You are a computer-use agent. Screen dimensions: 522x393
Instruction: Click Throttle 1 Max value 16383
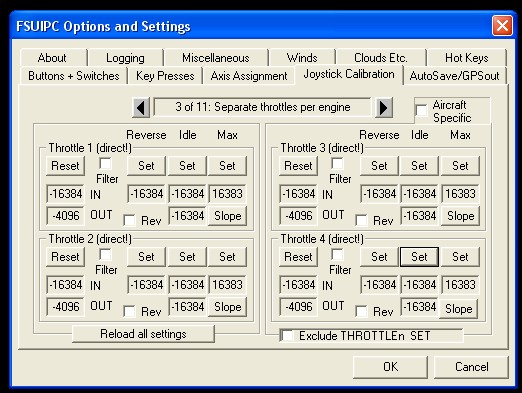[227, 194]
